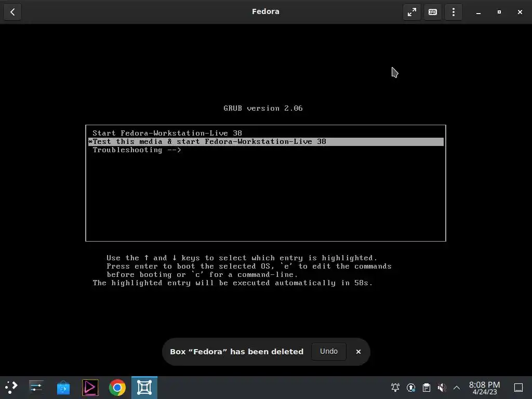Open the clock showing 8:08 PM
Viewport: 532px width, 399px height.
click(x=485, y=388)
